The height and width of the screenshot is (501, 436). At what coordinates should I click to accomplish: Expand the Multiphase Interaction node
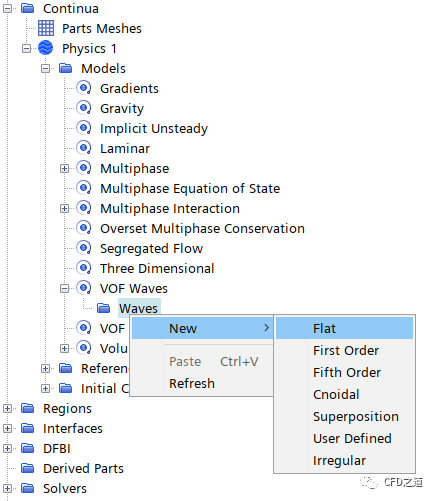click(x=65, y=208)
